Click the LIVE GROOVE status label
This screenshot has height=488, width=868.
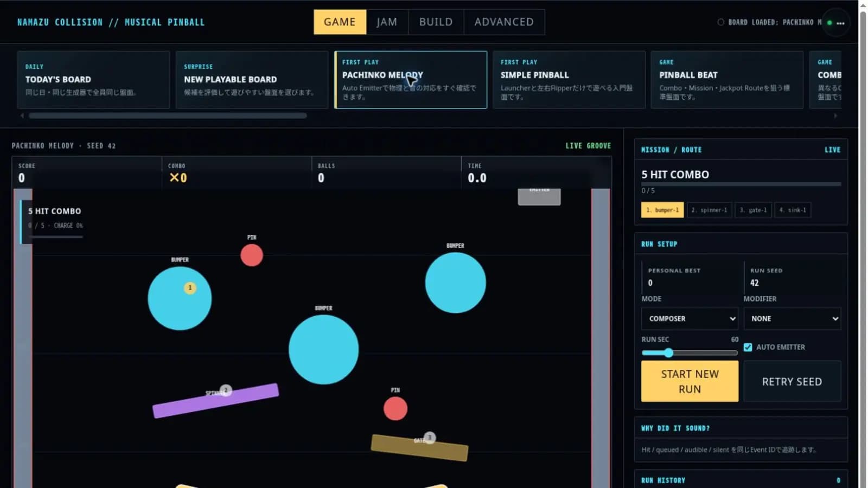[588, 146]
